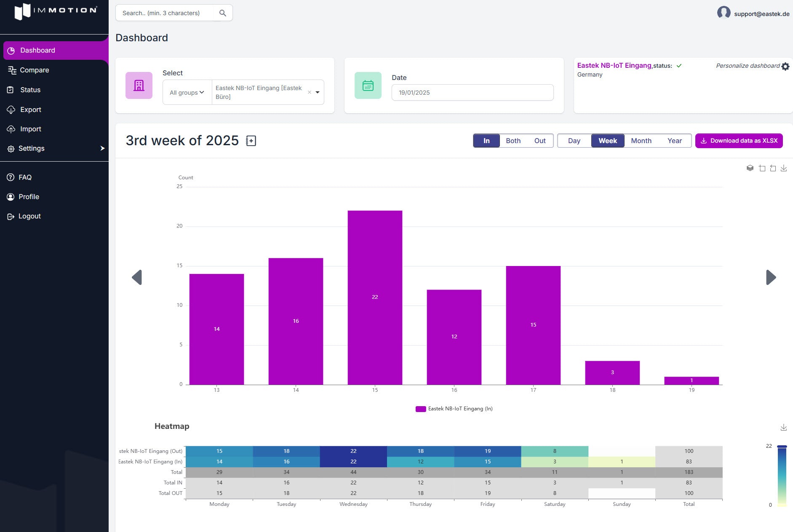Image resolution: width=793 pixels, height=532 pixels.
Task: Select the Out direction filter
Action: (x=539, y=141)
